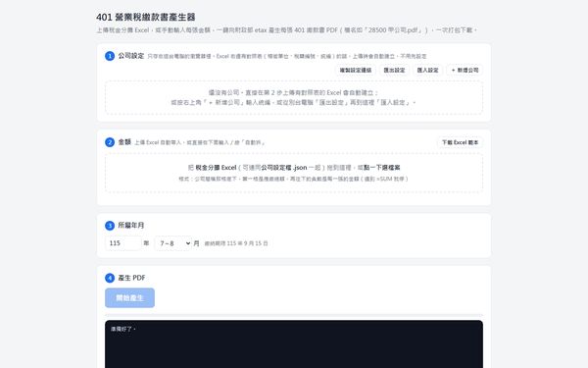Click the 匯出設定 button
Image resolution: width=588 pixels, height=368 pixels.
click(394, 71)
